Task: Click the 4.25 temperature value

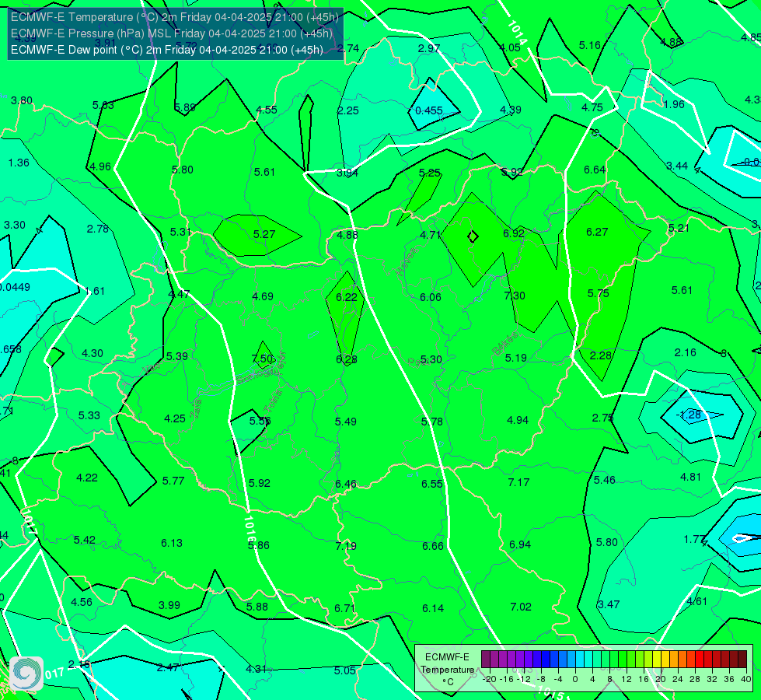Action: tap(175, 418)
